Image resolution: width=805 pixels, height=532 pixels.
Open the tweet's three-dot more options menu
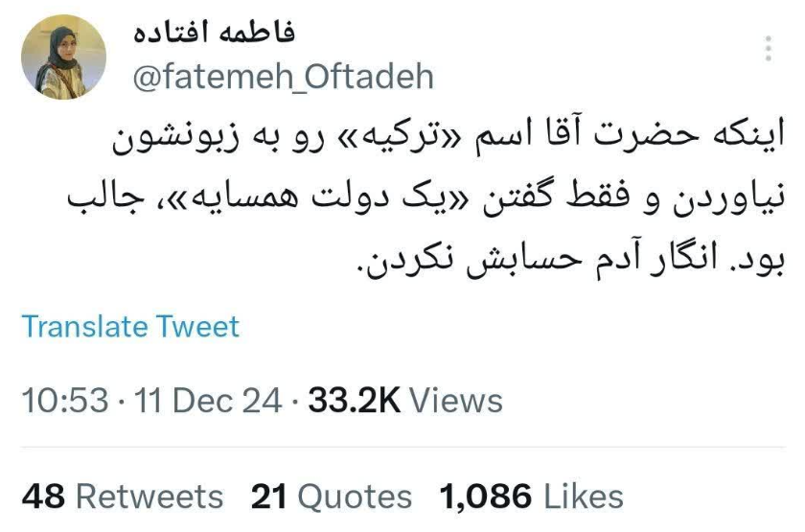768,49
